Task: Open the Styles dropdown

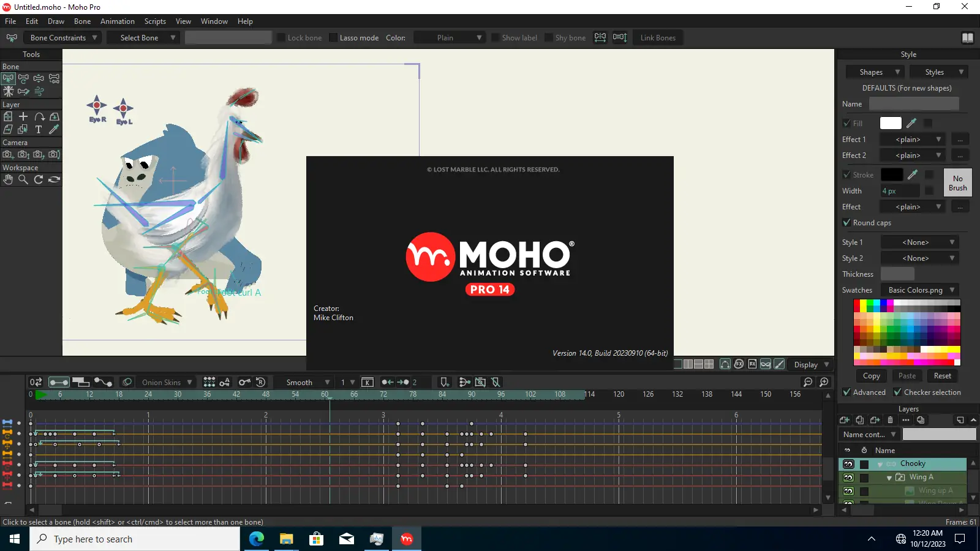Action: coord(938,72)
